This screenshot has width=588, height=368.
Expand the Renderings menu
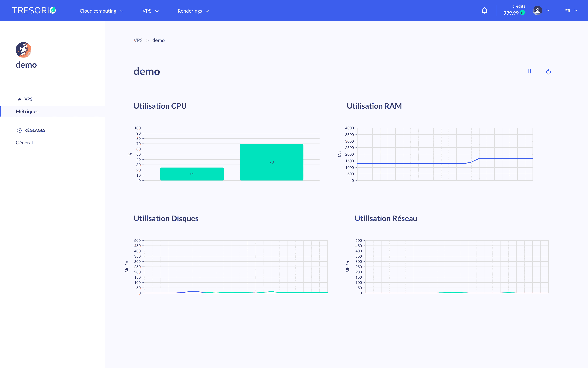[193, 11]
